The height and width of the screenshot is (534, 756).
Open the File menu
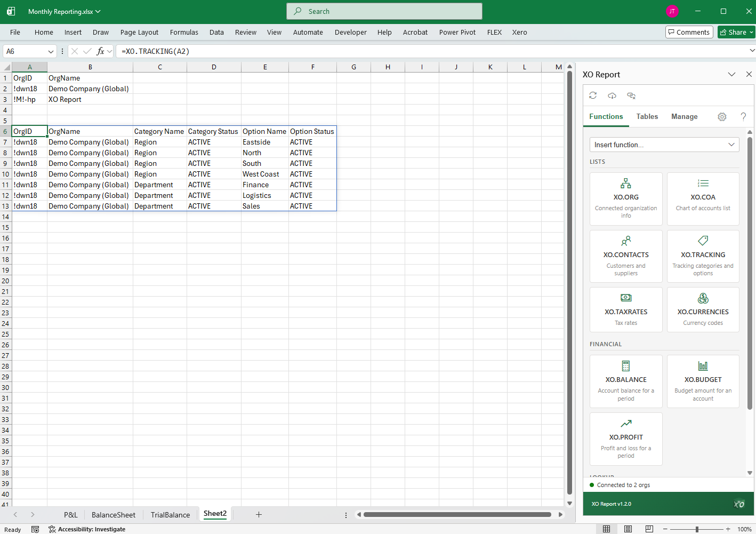(15, 32)
